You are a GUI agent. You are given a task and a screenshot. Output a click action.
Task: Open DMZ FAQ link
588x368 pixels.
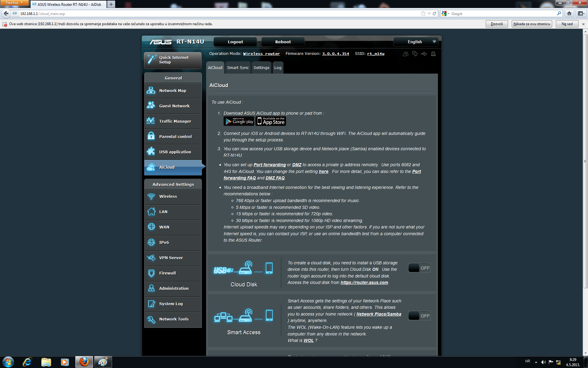[275, 178]
